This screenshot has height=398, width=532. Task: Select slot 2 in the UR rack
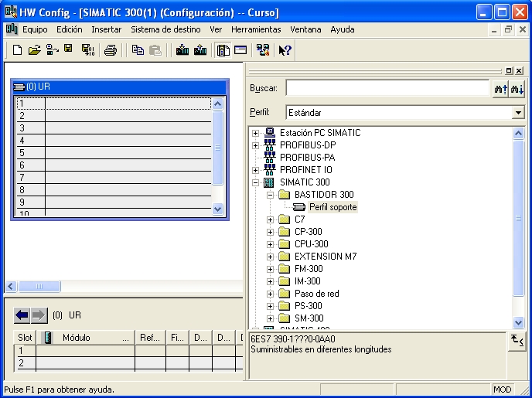(x=114, y=116)
